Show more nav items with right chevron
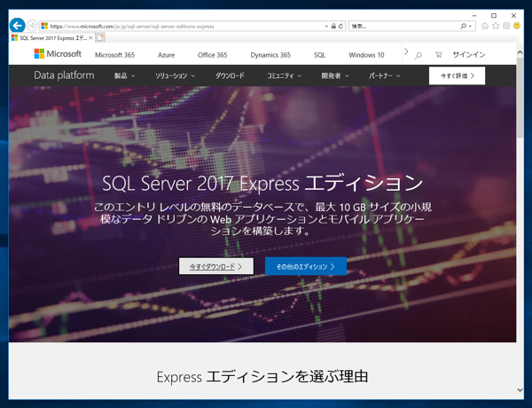The image size is (532, 408). [406, 51]
